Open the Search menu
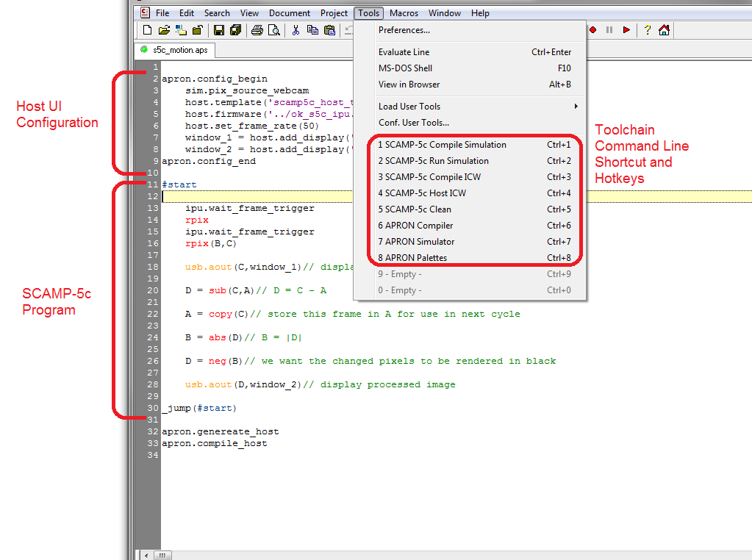Image resolution: width=752 pixels, height=560 pixels. (217, 13)
